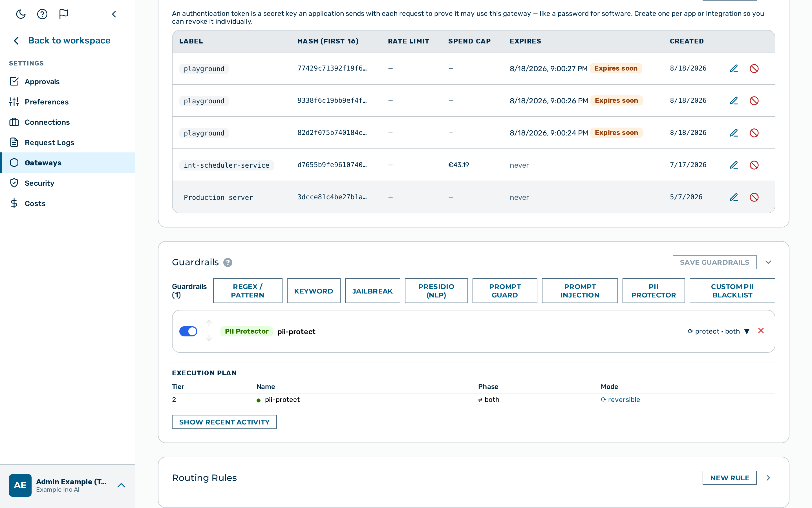Viewport: 812px width, 508px height.
Task: Open protect • both mode dropdown
Action: [718, 331]
